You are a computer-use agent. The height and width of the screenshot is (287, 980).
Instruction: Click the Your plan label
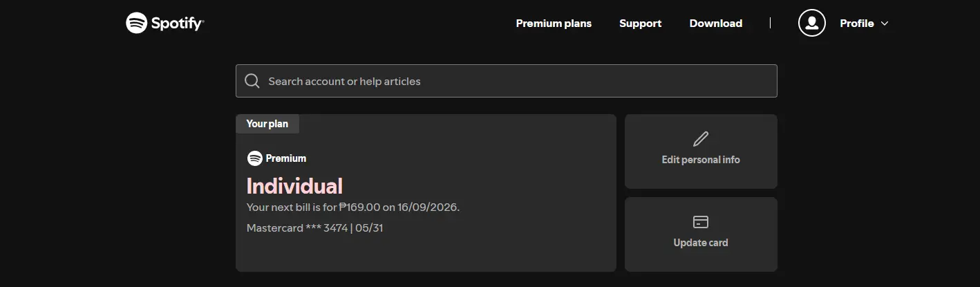click(267, 124)
